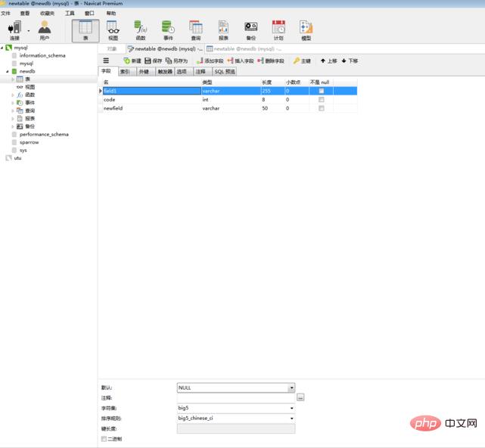Expand the 字符集 charset dropdown showing big5
This screenshot has width=485, height=448.
pyautogui.click(x=291, y=408)
